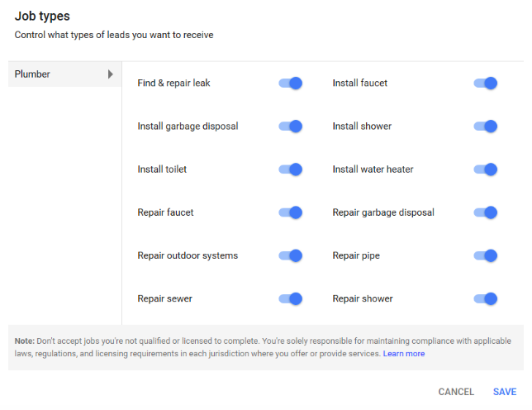The image size is (532, 410).
Task: Click the Repair pipe label
Action: click(x=357, y=255)
